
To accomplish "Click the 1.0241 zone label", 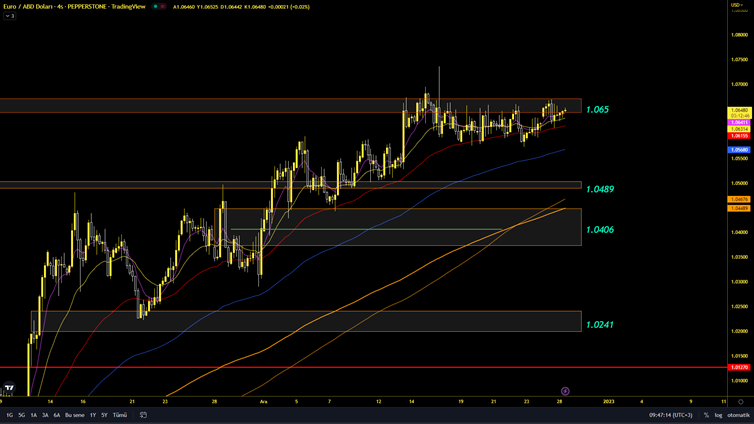I will (600, 325).
